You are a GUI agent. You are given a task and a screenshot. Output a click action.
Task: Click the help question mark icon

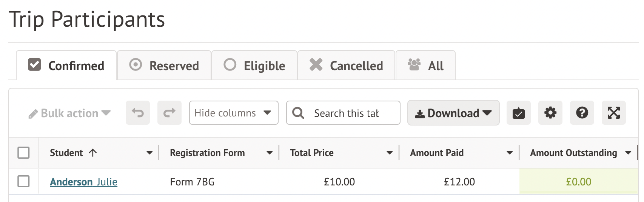click(x=582, y=113)
